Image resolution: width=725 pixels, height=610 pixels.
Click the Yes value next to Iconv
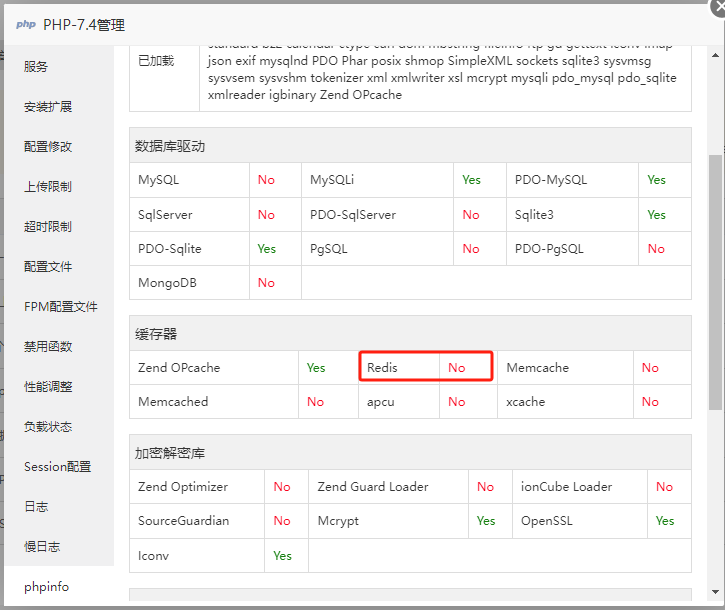pos(283,555)
